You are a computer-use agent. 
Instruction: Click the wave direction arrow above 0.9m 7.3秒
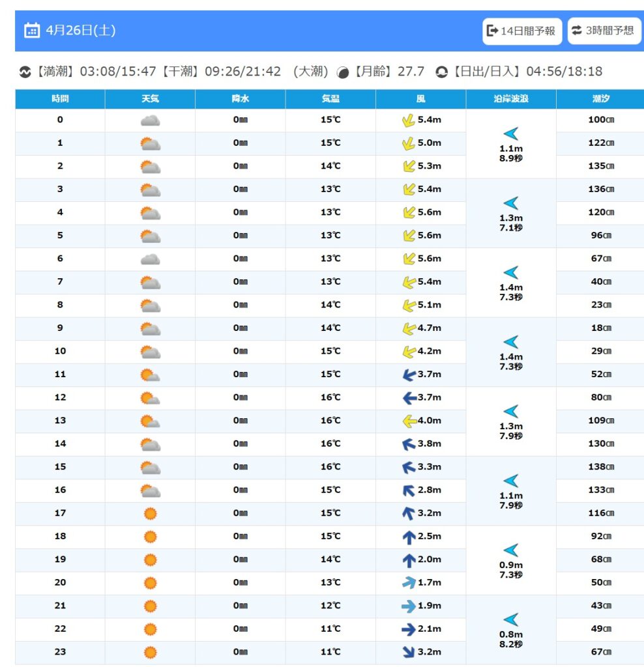[511, 550]
